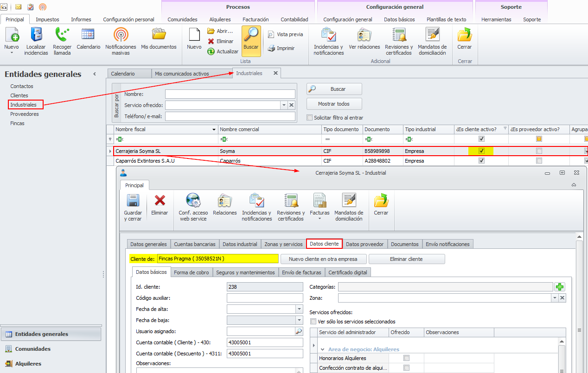Toggle proveedor activo checkbox for Caparrós Extintores

539,161
